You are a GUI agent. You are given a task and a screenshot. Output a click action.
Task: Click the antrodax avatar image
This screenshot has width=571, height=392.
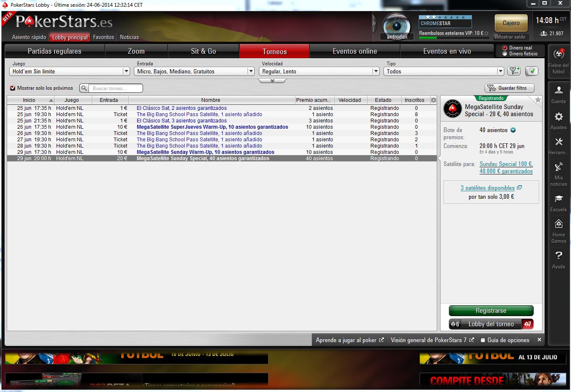(x=397, y=24)
